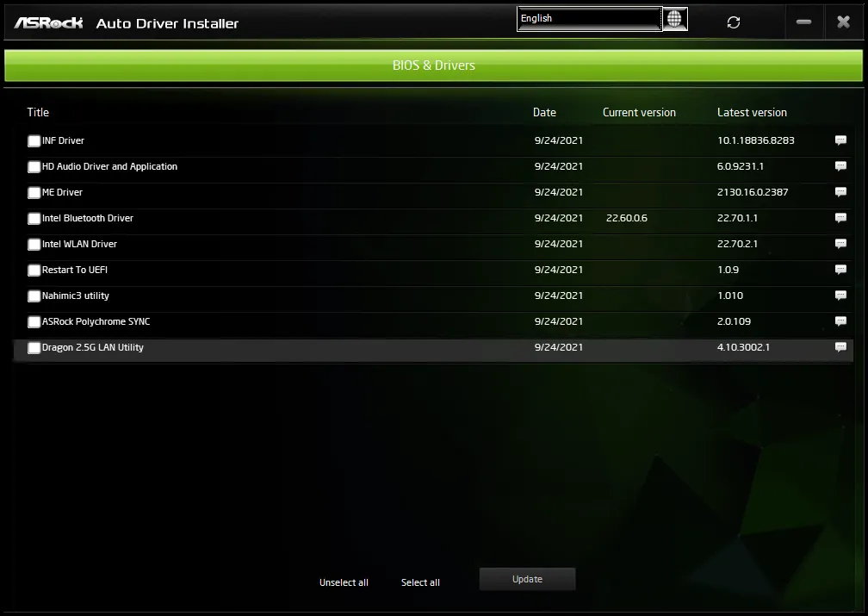This screenshot has height=616, width=868.
Task: Click the Intel Bluetooth Driver title text
Action: [88, 218]
